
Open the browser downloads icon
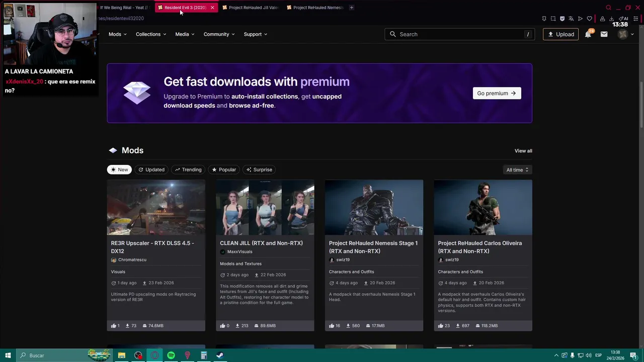(x=611, y=19)
